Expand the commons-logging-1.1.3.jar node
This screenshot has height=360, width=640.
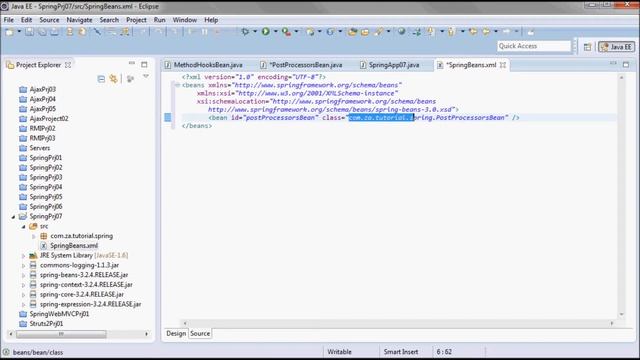[23, 266]
